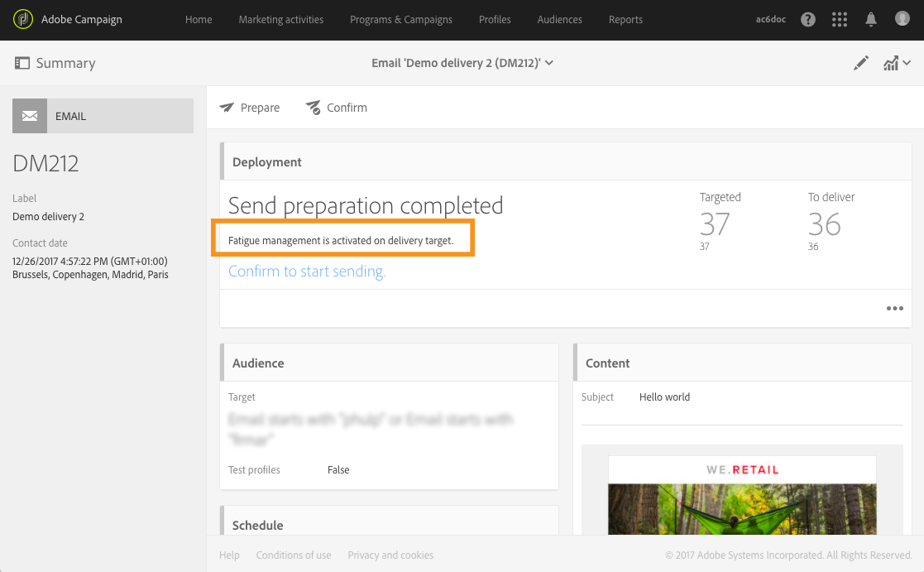924x572 pixels.
Task: Click the To deliver count 36
Action: pos(824,224)
